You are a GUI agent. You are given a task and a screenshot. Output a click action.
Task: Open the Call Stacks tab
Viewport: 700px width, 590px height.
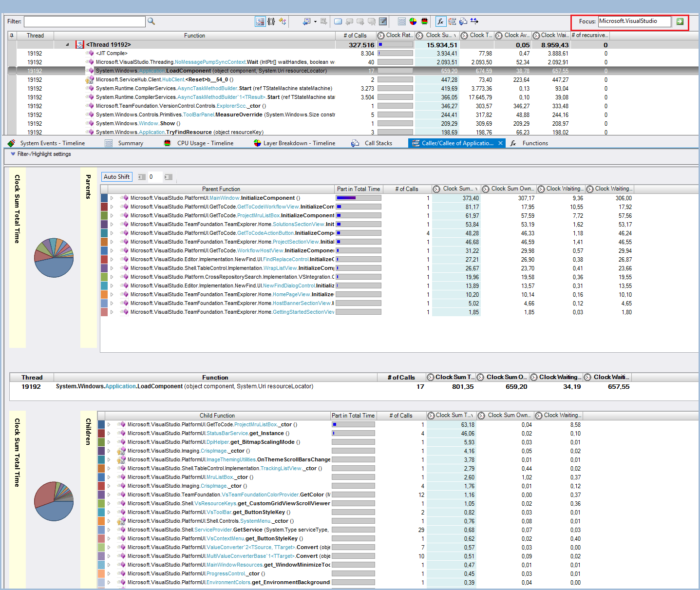coord(378,143)
